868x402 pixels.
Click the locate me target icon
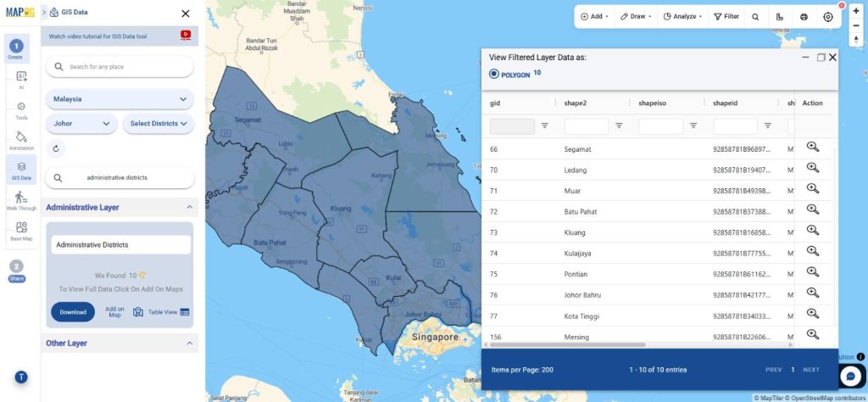(828, 17)
